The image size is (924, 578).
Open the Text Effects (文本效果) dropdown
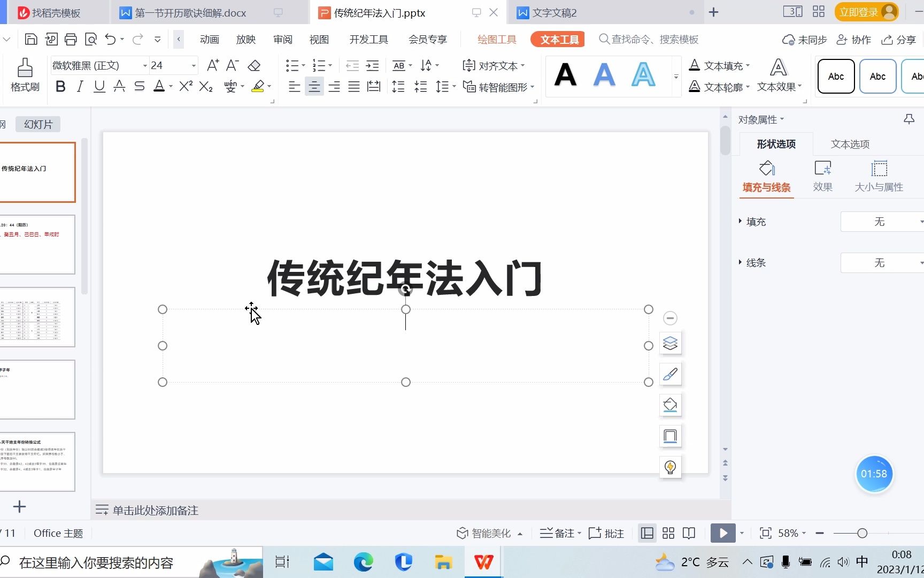pyautogui.click(x=779, y=75)
